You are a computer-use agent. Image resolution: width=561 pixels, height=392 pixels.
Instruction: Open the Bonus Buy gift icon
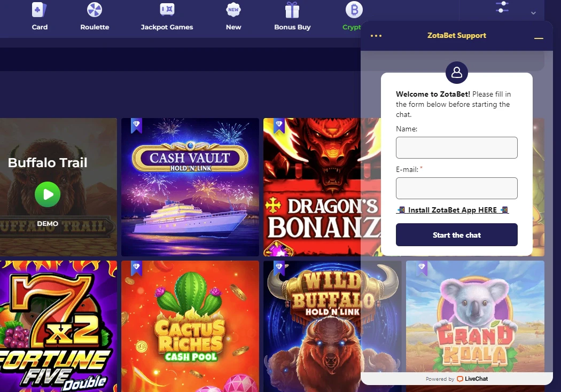(292, 10)
